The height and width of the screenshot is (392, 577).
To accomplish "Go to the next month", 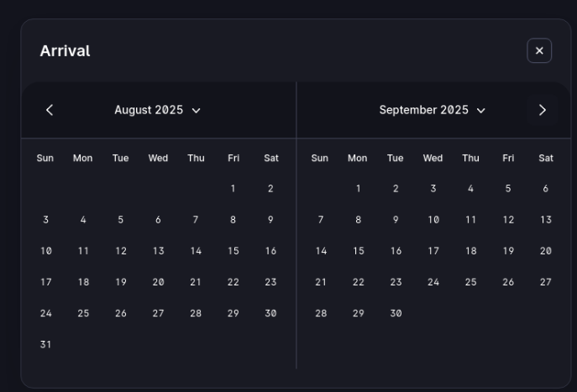I will (542, 110).
